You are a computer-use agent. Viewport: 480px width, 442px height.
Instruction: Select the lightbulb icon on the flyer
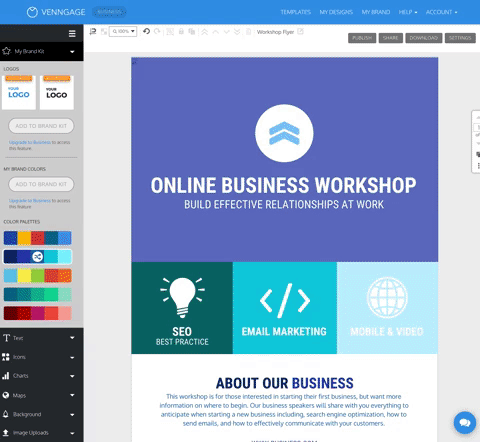click(x=182, y=297)
